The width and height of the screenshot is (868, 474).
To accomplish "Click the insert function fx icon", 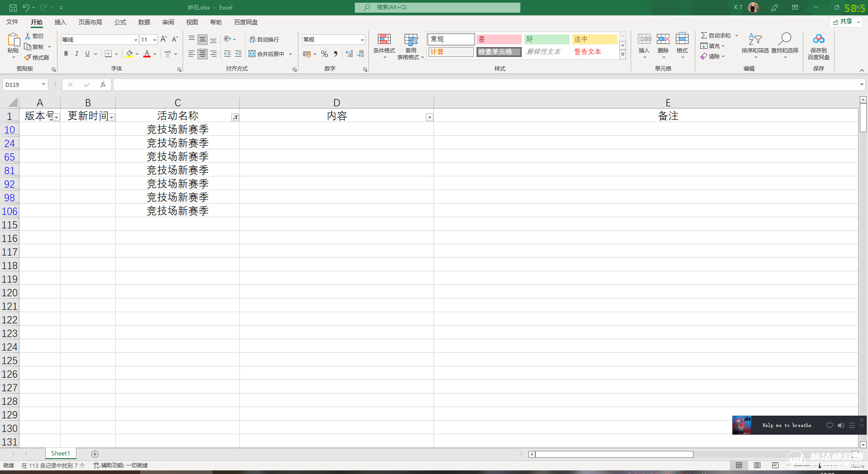I will (103, 85).
